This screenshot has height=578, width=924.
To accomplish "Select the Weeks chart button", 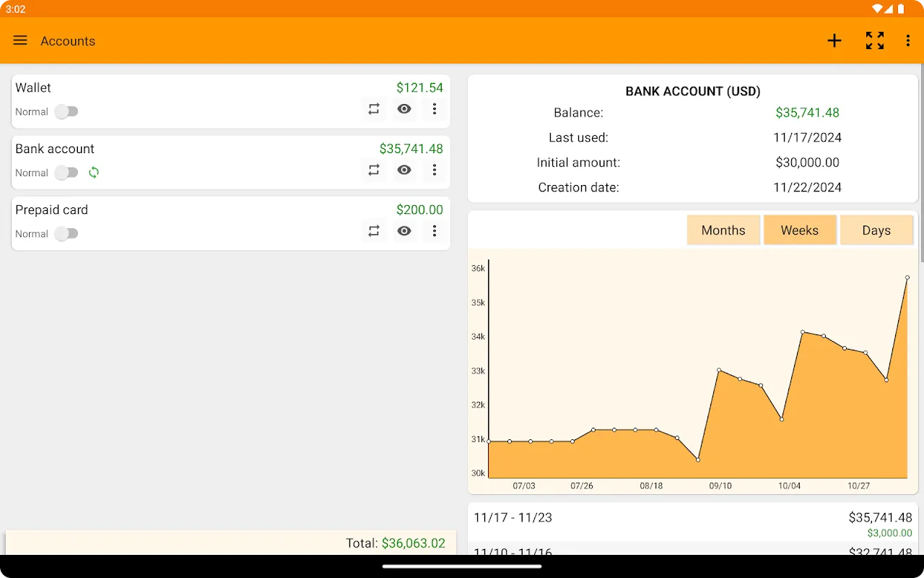I will pos(800,230).
